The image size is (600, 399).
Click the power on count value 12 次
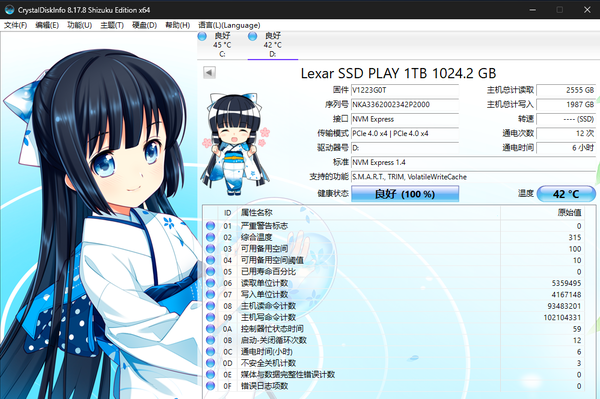click(x=566, y=134)
